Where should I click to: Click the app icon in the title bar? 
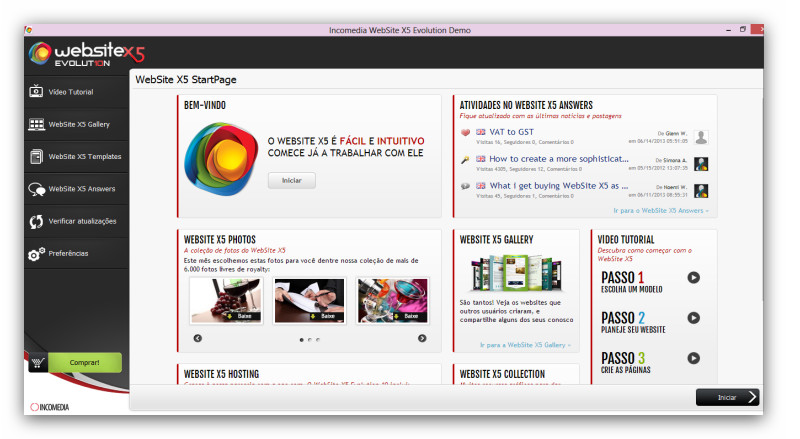click(x=29, y=30)
